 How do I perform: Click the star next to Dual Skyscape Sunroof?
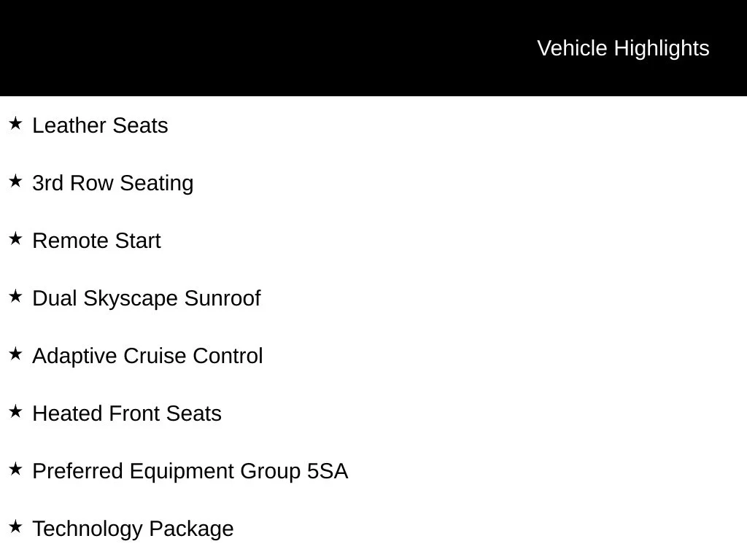pos(15,296)
